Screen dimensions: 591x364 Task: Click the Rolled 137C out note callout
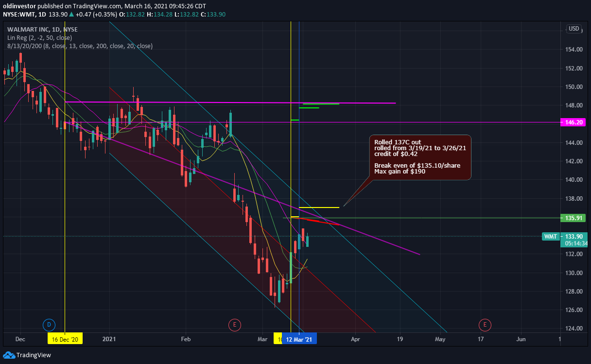coord(420,157)
